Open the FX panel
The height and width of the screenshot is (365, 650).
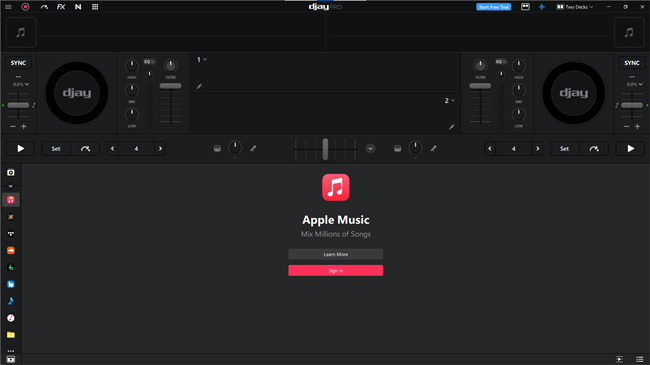(x=61, y=7)
